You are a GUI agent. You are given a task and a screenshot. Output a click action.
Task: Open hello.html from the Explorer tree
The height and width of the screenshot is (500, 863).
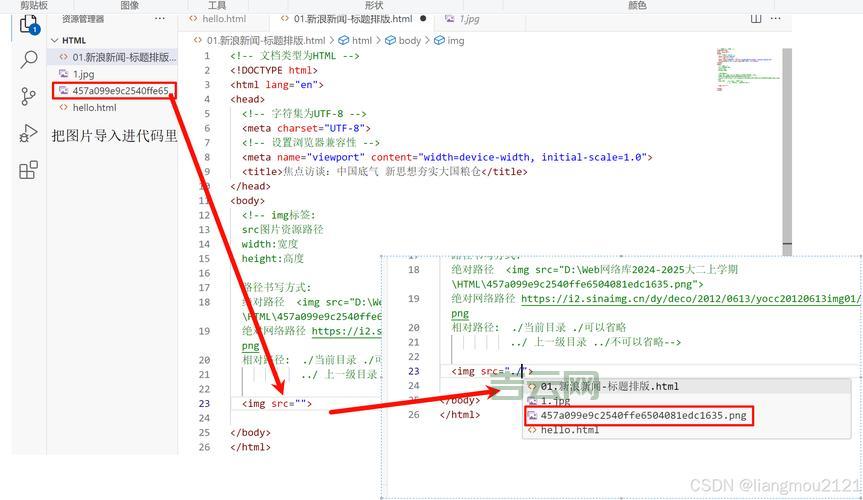click(x=94, y=108)
